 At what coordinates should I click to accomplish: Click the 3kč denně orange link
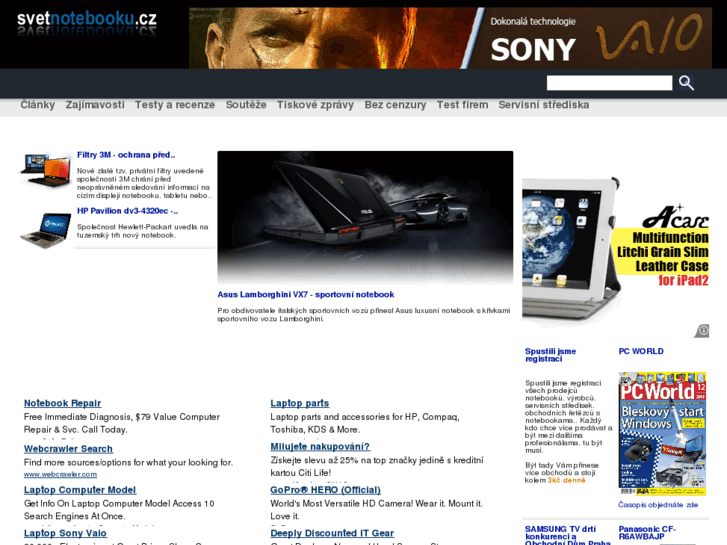click(566, 480)
